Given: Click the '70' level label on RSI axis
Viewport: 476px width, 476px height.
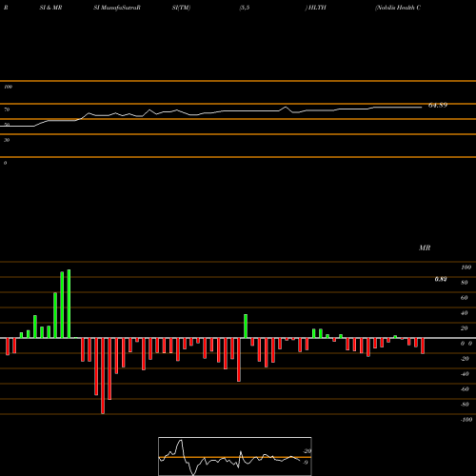Looking at the screenshot, I should tap(7, 109).
